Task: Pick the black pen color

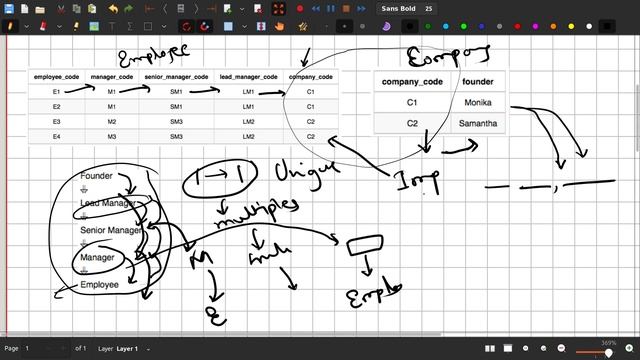Action: click(410, 27)
